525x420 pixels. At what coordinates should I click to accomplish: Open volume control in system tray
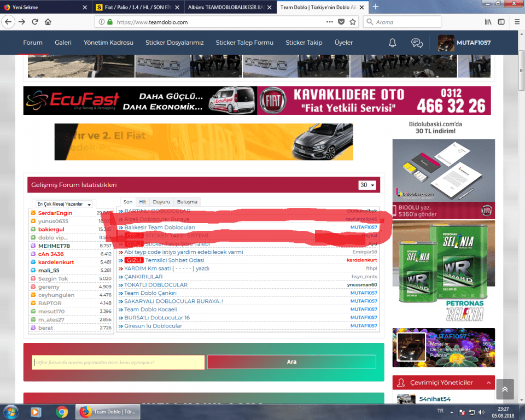point(481,412)
